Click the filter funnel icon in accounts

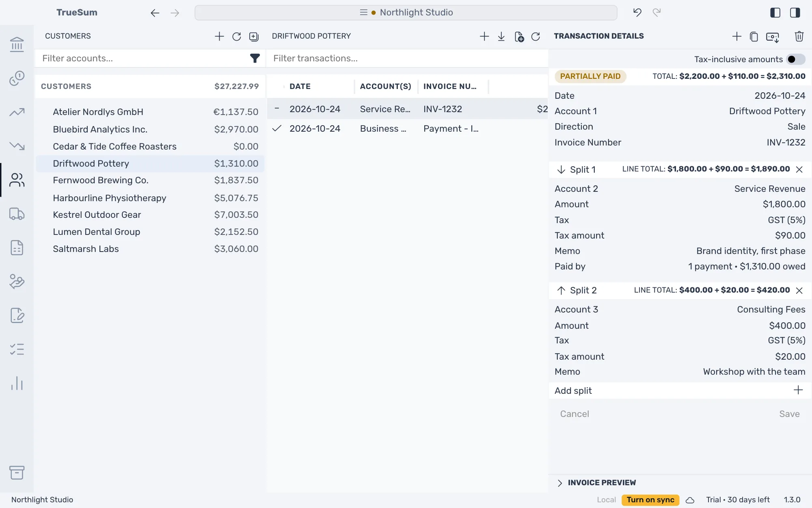tap(255, 59)
